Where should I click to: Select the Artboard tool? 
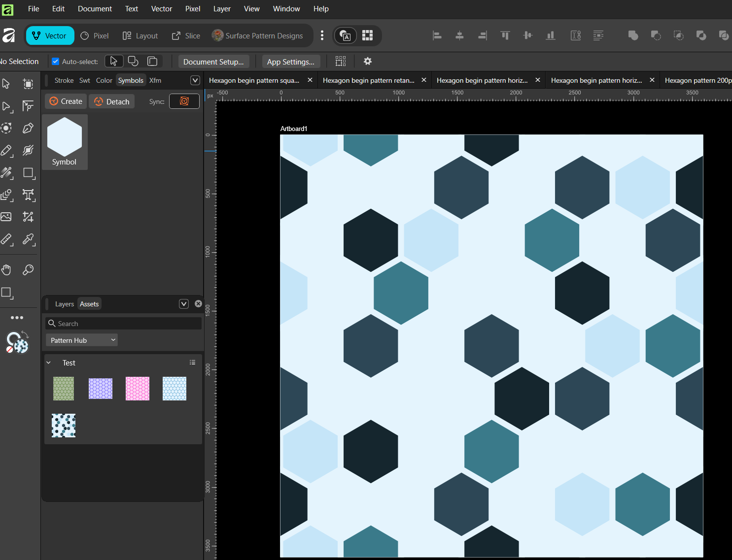(x=28, y=84)
